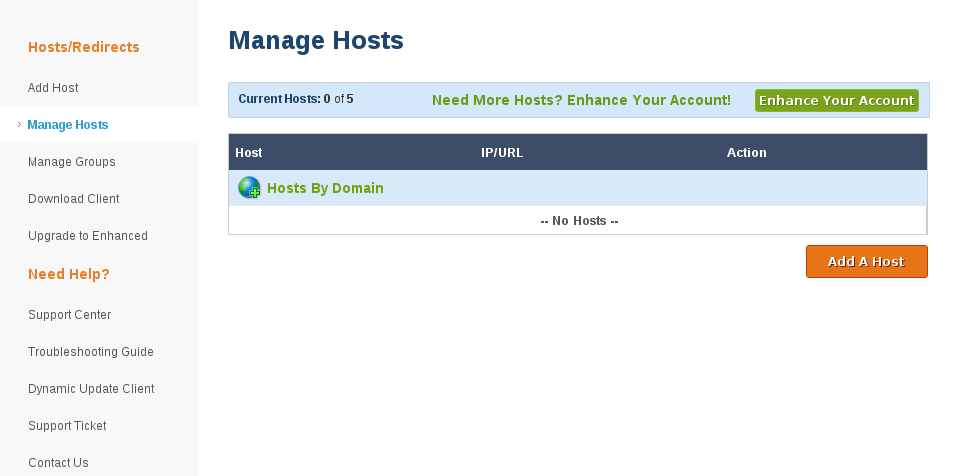Click the Action column header
Image resolution: width=958 pixels, height=476 pixels.
coord(746,153)
